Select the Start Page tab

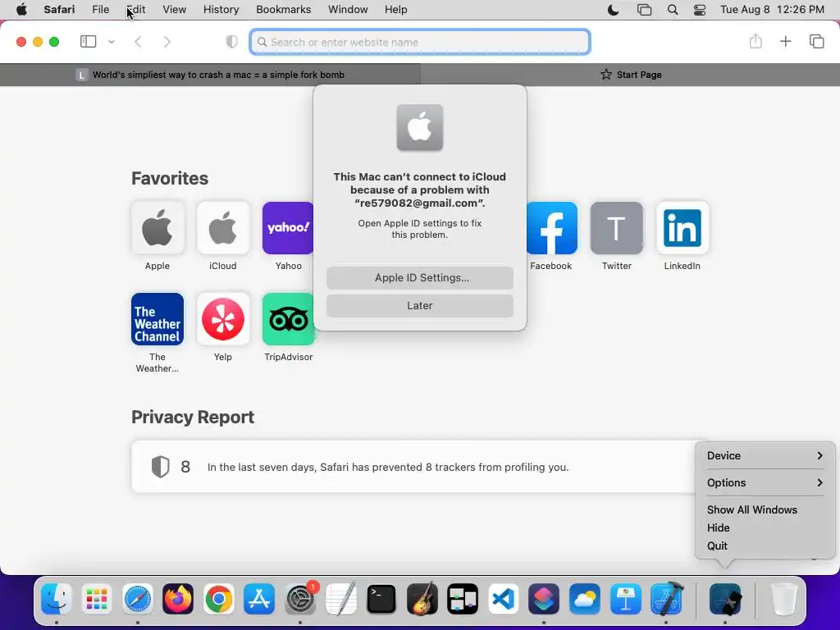click(x=630, y=75)
